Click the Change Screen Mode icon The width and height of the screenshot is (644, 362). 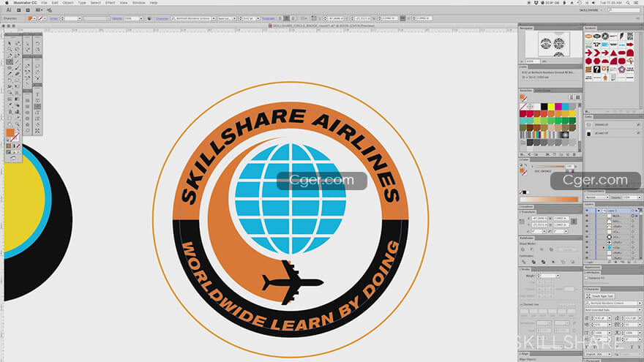pos(13,158)
